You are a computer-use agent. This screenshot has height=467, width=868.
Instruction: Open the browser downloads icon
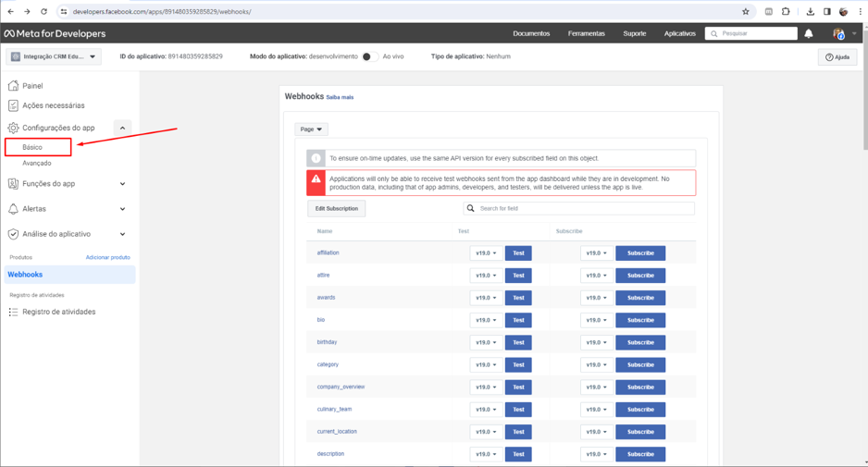click(811, 11)
